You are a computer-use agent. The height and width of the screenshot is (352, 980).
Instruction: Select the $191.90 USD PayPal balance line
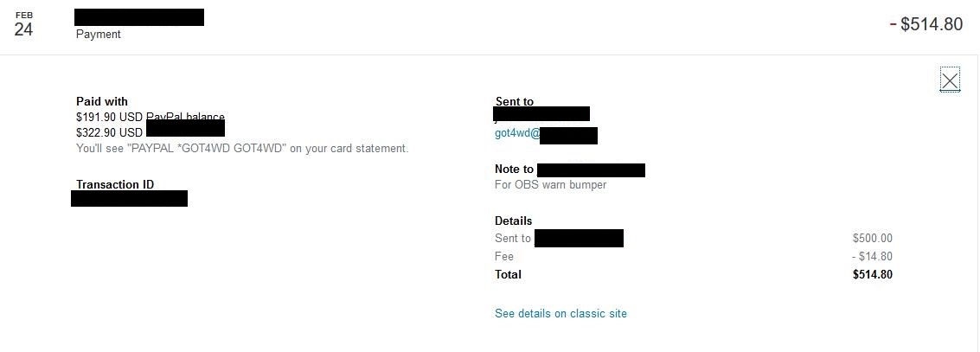(150, 116)
